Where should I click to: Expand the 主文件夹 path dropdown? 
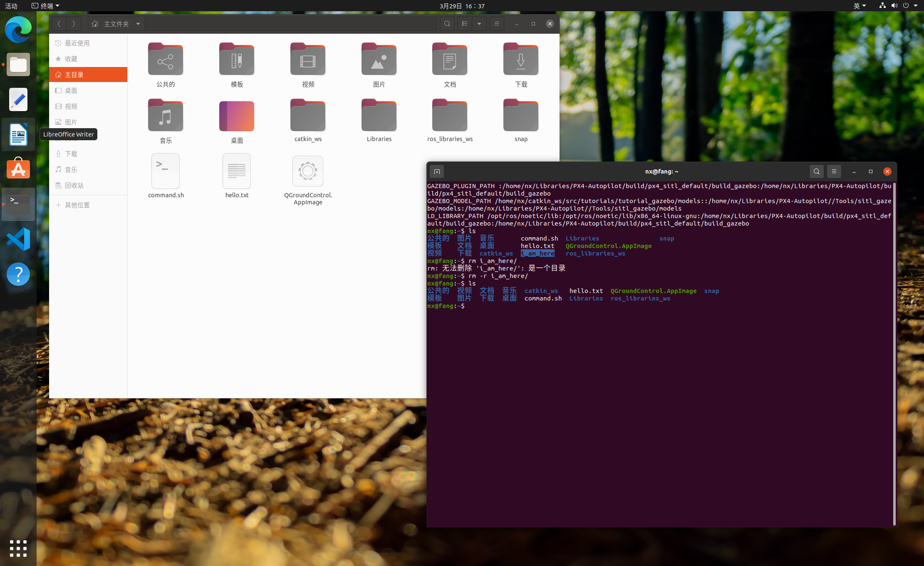pyautogui.click(x=138, y=24)
